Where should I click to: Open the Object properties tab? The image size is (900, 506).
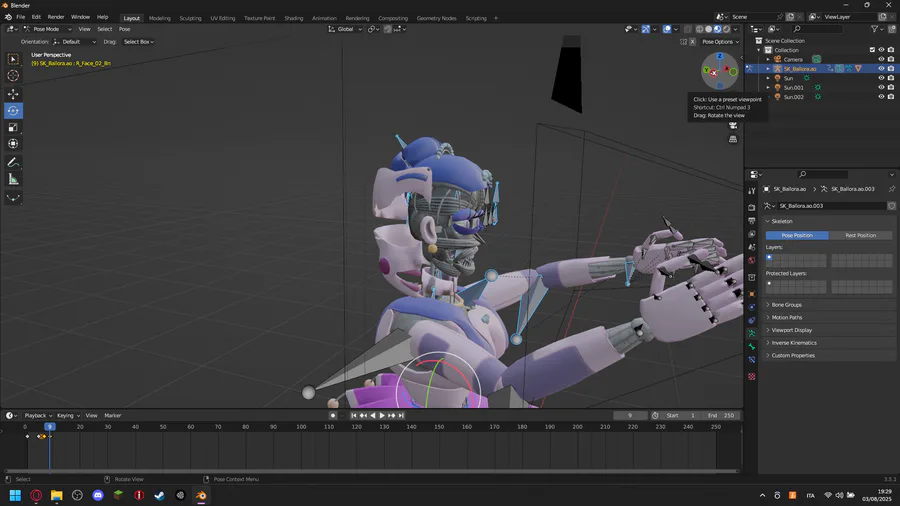752,294
